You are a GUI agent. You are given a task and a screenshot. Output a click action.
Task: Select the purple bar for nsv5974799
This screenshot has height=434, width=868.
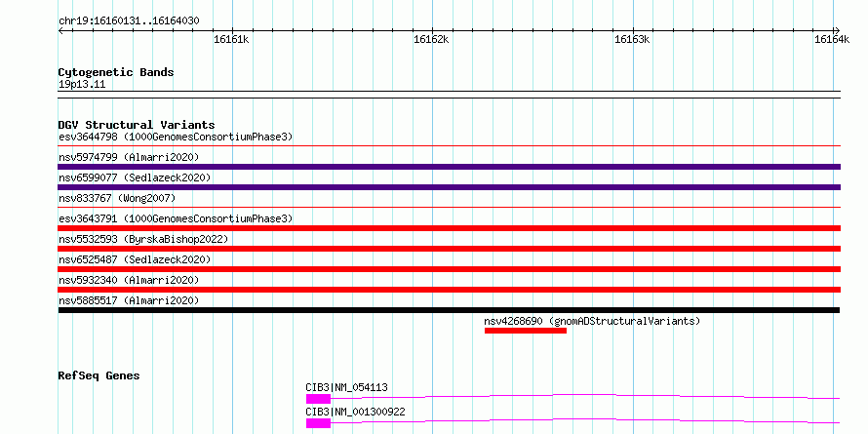[x=450, y=167]
